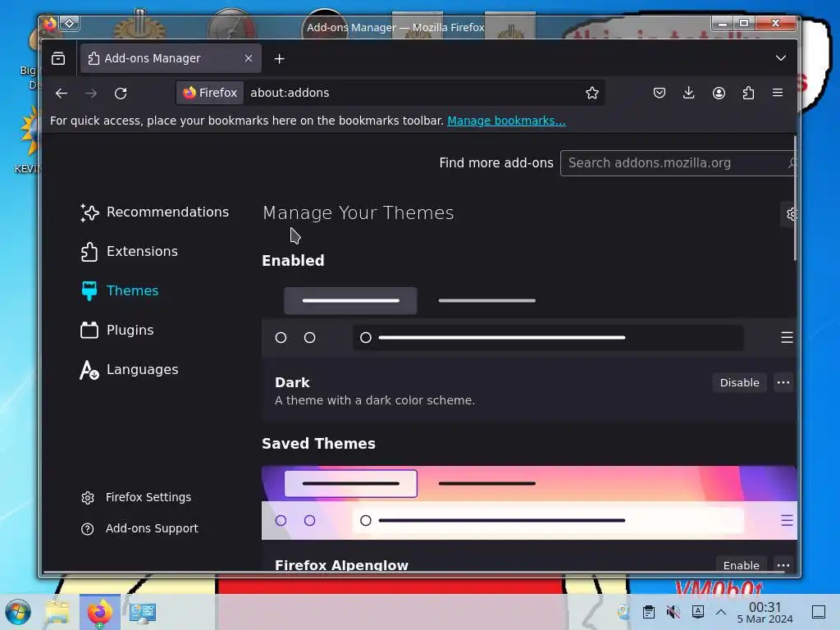Open the Save to Pocket icon
Screen dimensions: 840x630
[660, 94]
